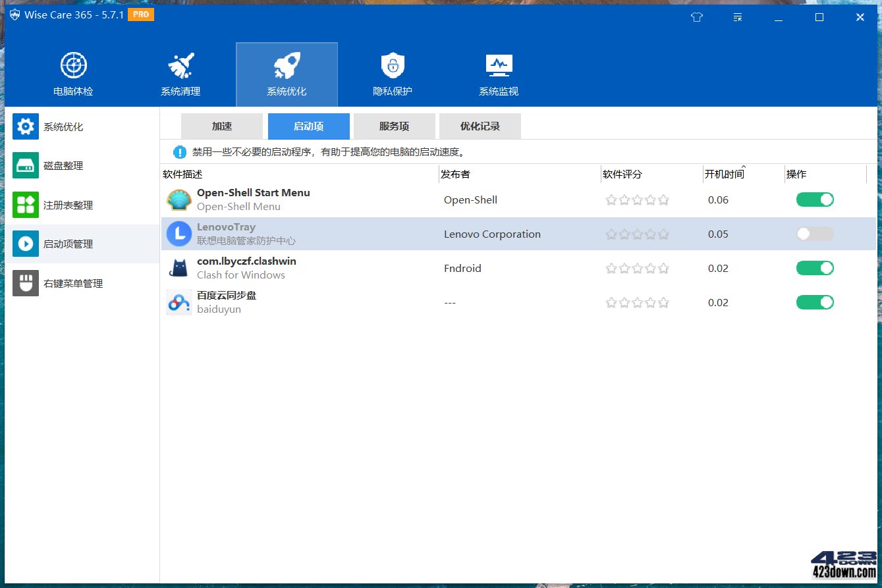
Task: Select the 系统清理 cleaning brush icon
Action: [x=179, y=72]
